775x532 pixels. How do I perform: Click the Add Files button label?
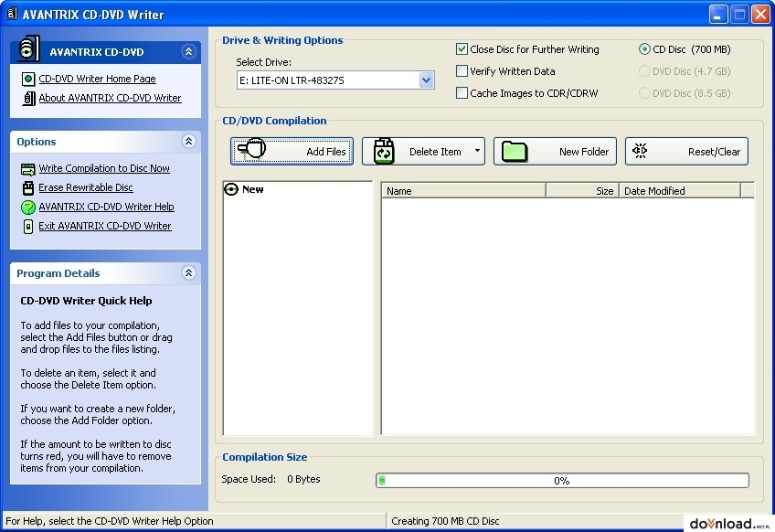[x=325, y=152]
